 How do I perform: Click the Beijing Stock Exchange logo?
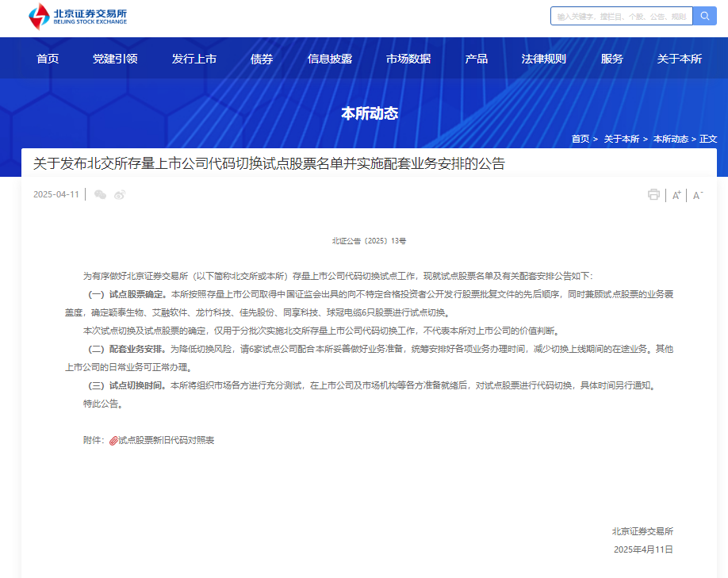tap(75, 16)
